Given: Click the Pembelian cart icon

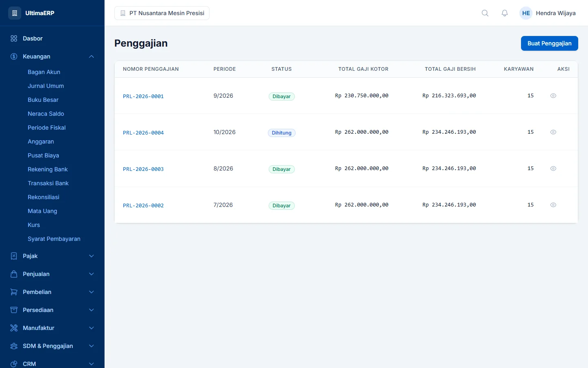Looking at the screenshot, I should pos(14,292).
